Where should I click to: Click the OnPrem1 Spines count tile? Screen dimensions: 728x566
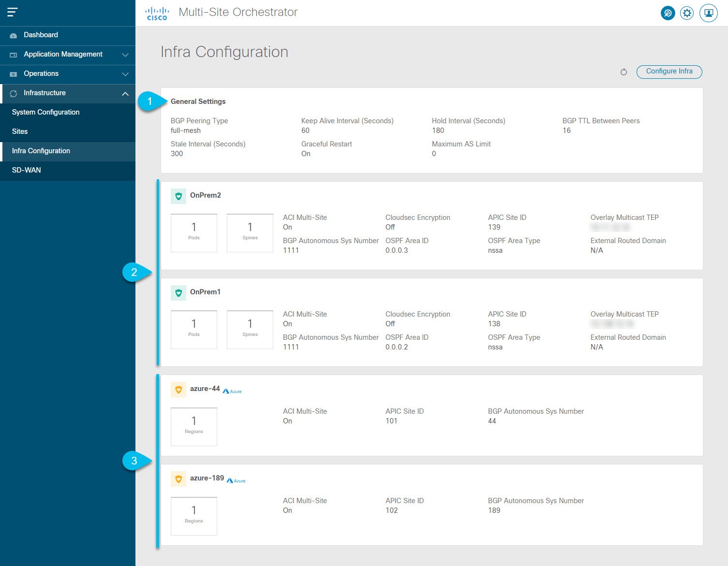pos(250,330)
